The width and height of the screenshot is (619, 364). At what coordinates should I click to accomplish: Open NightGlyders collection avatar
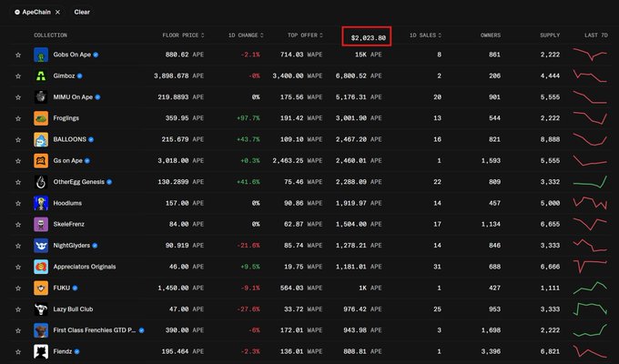tap(41, 246)
